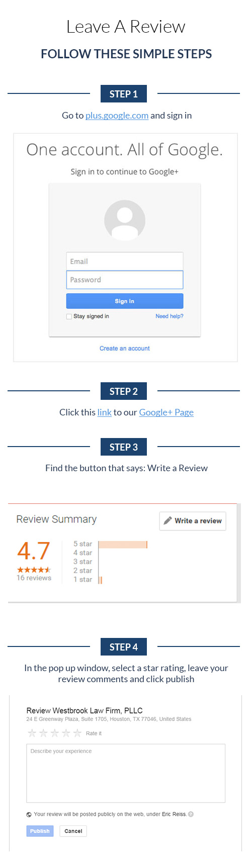
Task: Click the Email input field
Action: [x=125, y=261]
